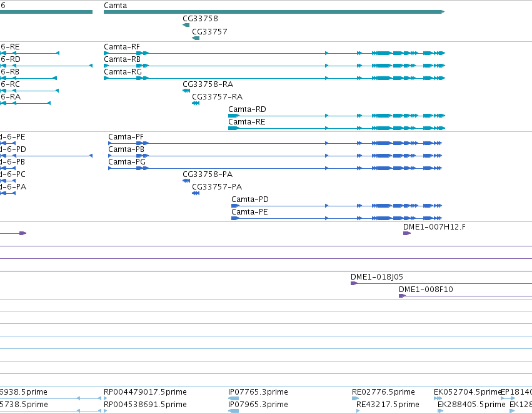Select the Camta-RB transcript
The height and width of the screenshot is (414, 532).
(x=274, y=66)
